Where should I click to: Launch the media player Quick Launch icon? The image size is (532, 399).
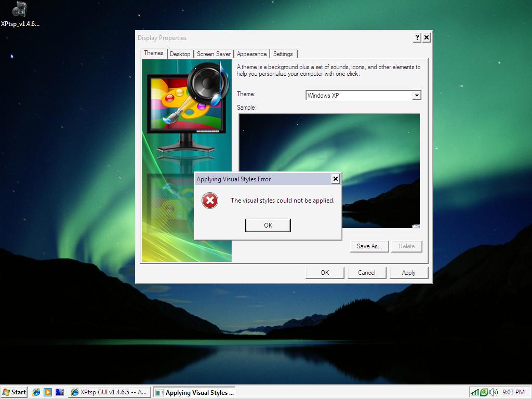(48, 393)
